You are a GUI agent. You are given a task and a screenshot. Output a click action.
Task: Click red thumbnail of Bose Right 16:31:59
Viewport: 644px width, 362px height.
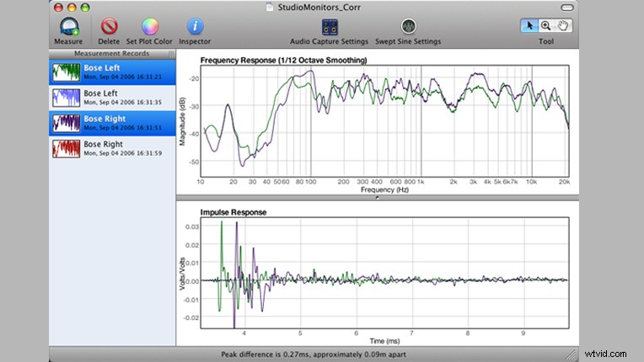click(66, 148)
